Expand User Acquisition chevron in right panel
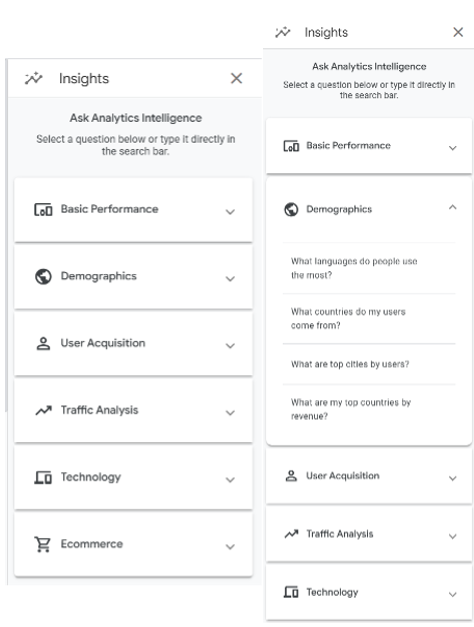This screenshot has height=627, width=474. (452, 478)
